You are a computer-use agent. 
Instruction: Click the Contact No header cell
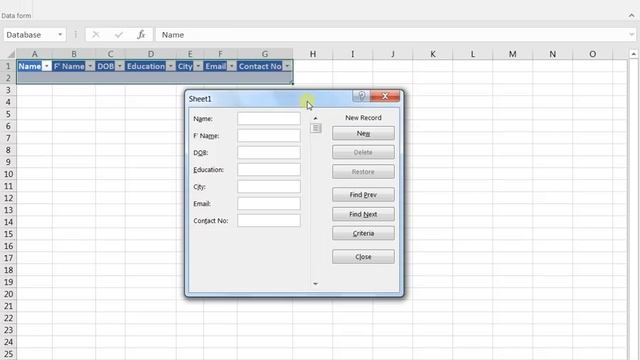265,66
